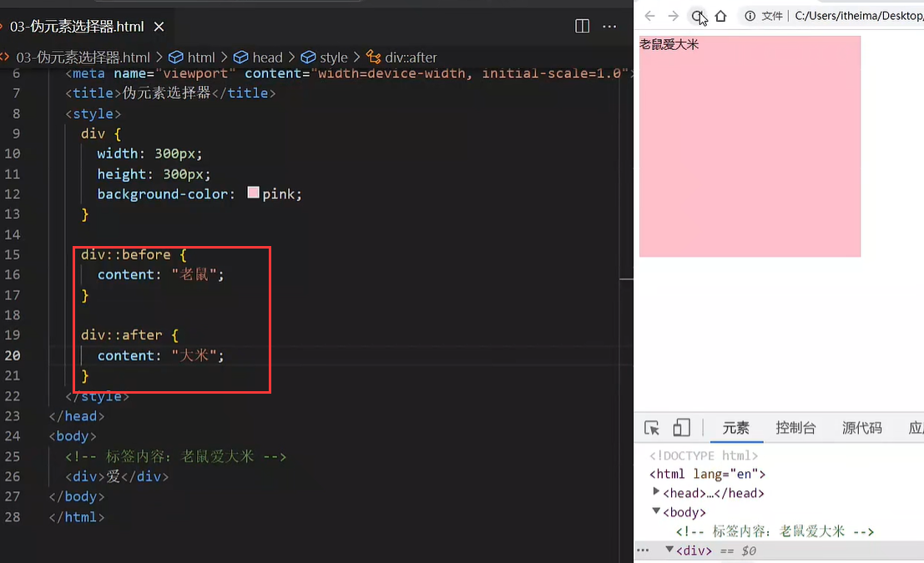Switch to the 控制台 console tab
This screenshot has height=563, width=924.
pyautogui.click(x=795, y=428)
